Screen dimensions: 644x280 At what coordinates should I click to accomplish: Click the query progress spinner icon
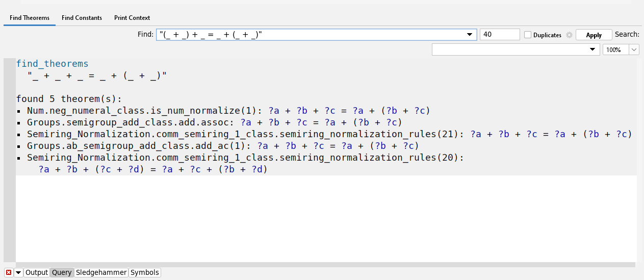click(x=568, y=35)
